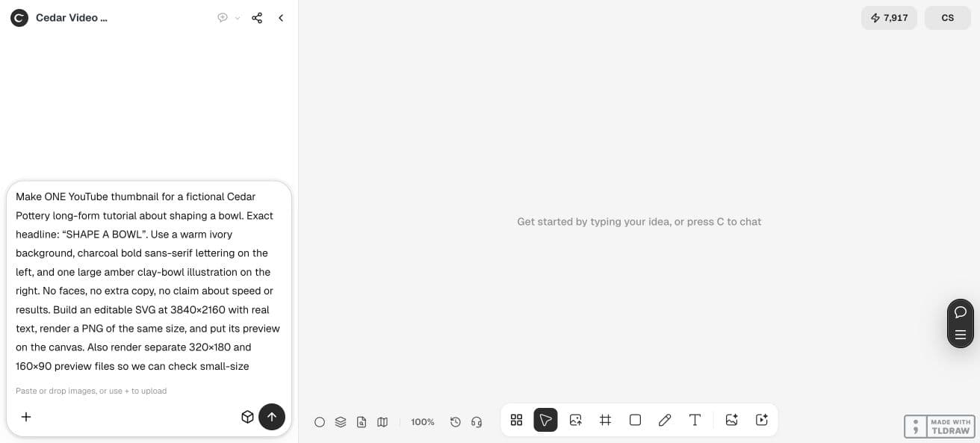Toggle the minimap icon
The image size is (980, 443).
382,422
